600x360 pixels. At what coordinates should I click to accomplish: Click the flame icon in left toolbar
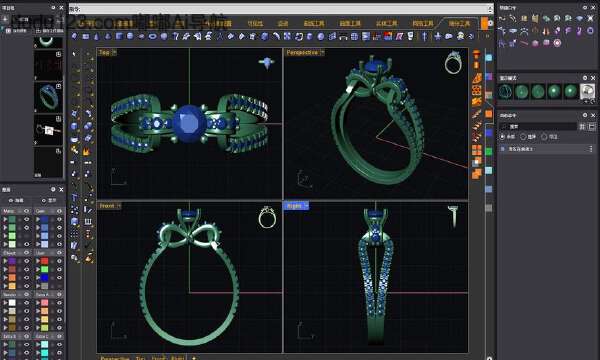point(86,151)
